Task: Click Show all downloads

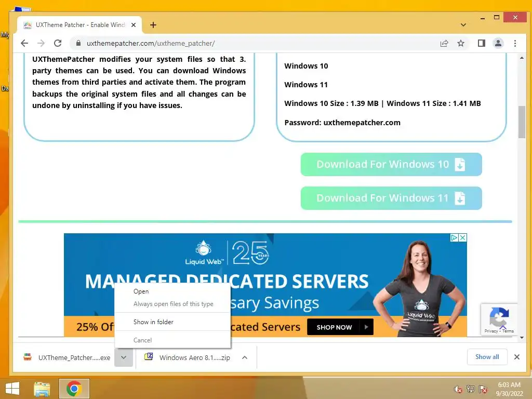Action: click(x=487, y=356)
